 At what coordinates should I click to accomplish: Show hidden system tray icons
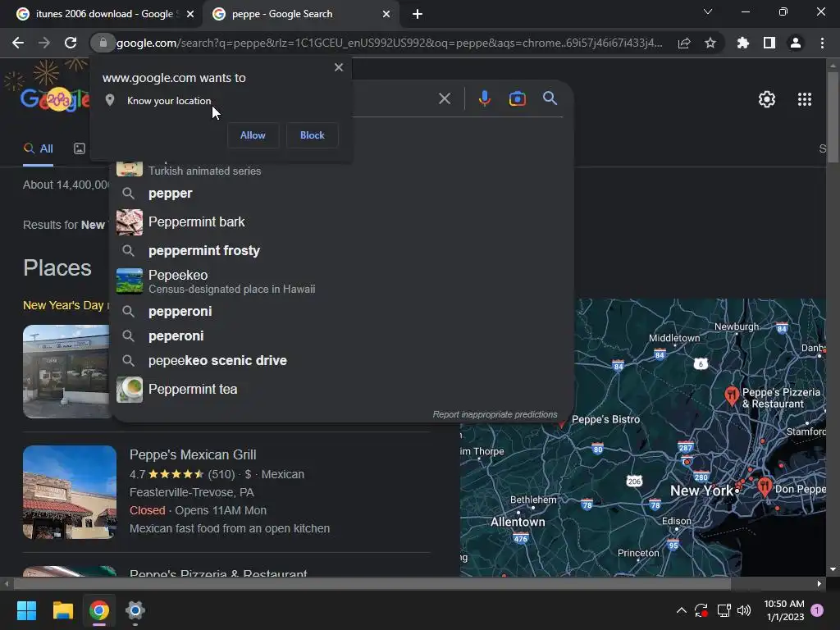tap(681, 610)
